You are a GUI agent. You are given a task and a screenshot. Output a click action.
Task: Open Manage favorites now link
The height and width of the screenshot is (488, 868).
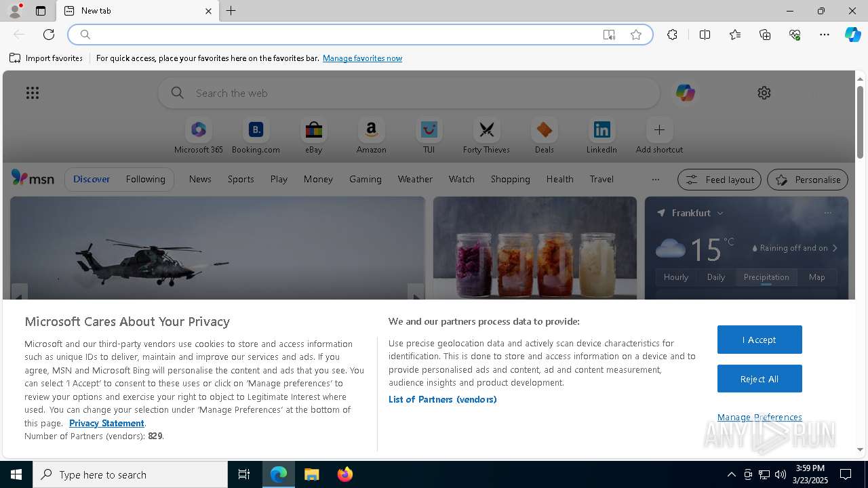[362, 58]
